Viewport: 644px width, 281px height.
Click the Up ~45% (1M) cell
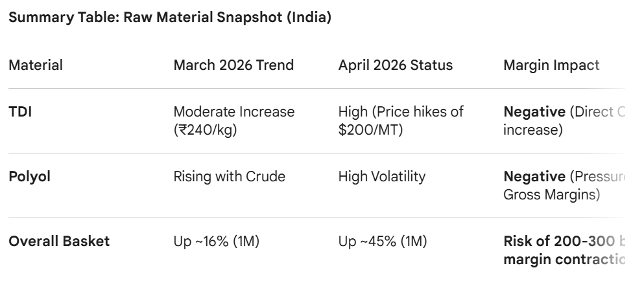(383, 242)
